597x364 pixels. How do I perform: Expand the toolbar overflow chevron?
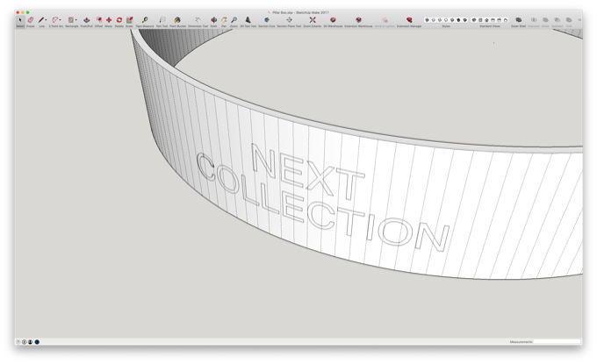[x=579, y=20]
